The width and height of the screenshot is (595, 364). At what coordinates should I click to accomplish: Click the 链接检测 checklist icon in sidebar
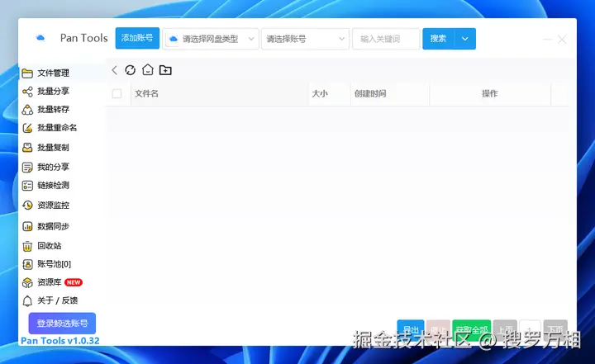pos(27,186)
